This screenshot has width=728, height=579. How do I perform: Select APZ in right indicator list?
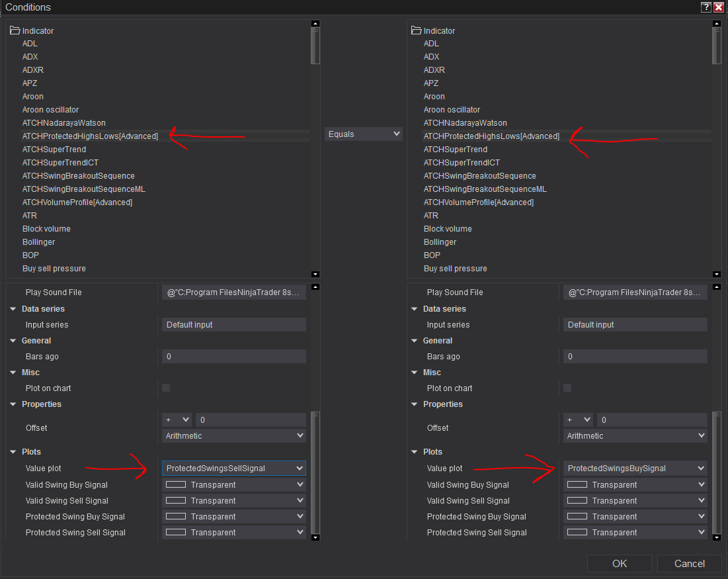pos(431,83)
